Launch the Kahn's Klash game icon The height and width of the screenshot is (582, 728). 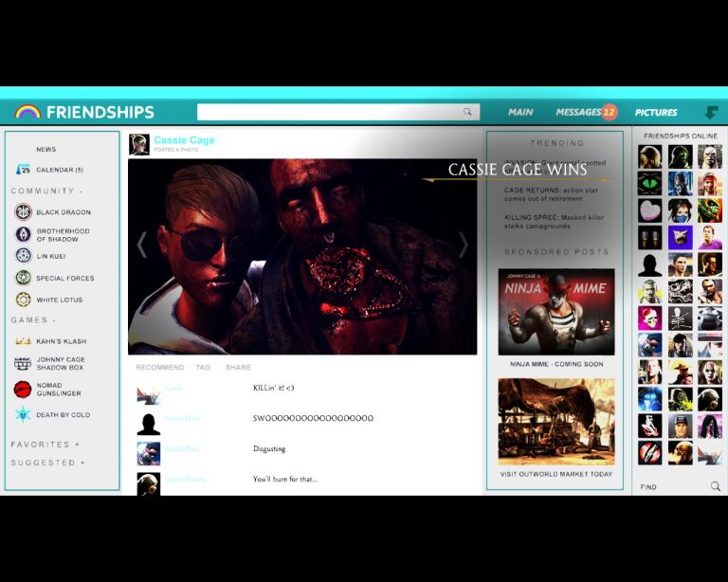tap(23, 341)
